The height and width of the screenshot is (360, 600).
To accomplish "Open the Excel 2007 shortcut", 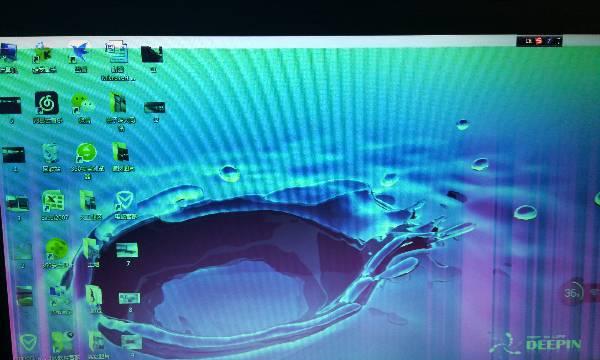I will coord(54,201).
